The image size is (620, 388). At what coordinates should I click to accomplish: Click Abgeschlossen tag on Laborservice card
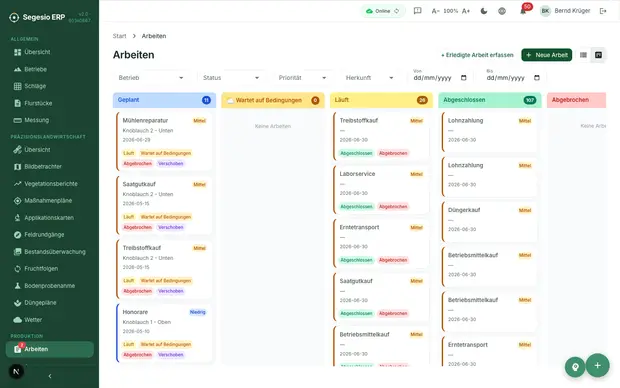(x=356, y=206)
